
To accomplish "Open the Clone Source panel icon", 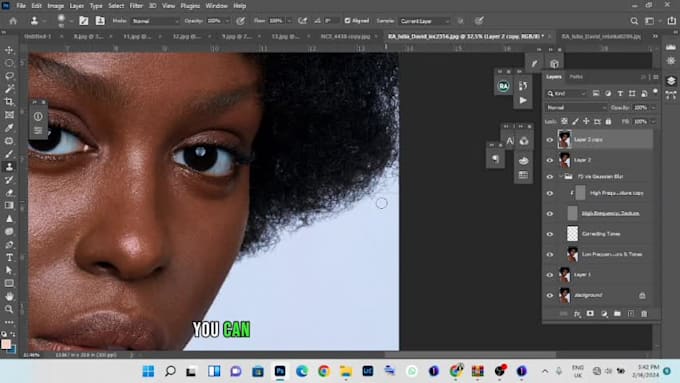I will coord(100,21).
